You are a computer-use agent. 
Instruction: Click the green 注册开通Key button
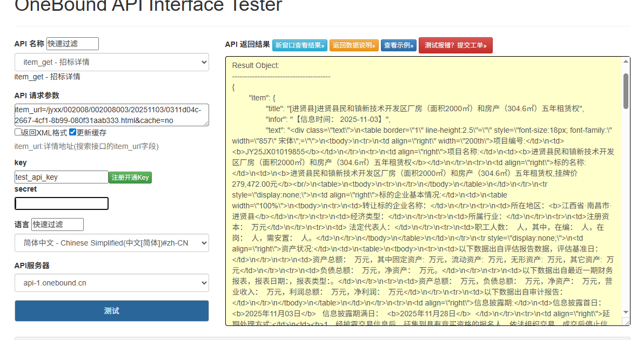130,178
